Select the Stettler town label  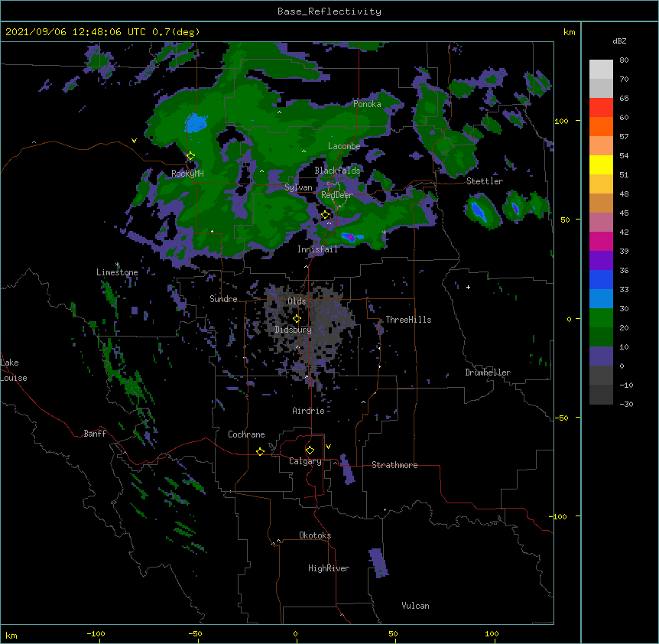485,181
